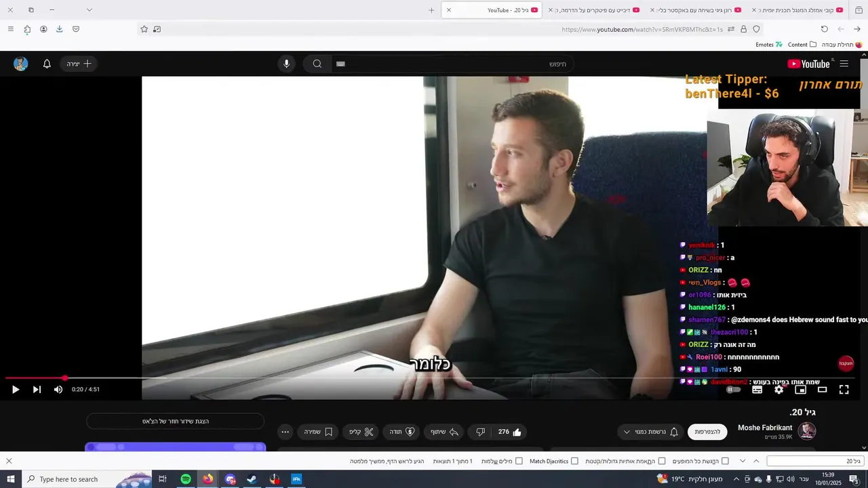
Task: Check Match Diacritics in find bar
Action: [x=553, y=461]
